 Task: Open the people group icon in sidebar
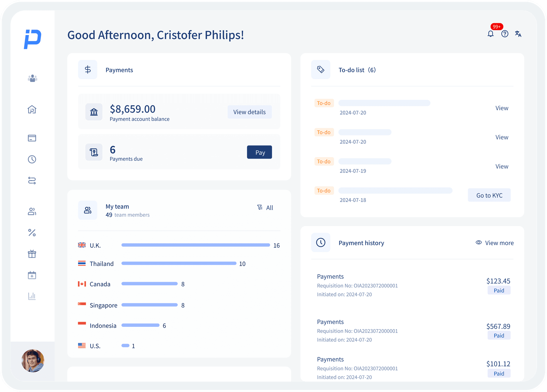(32, 78)
